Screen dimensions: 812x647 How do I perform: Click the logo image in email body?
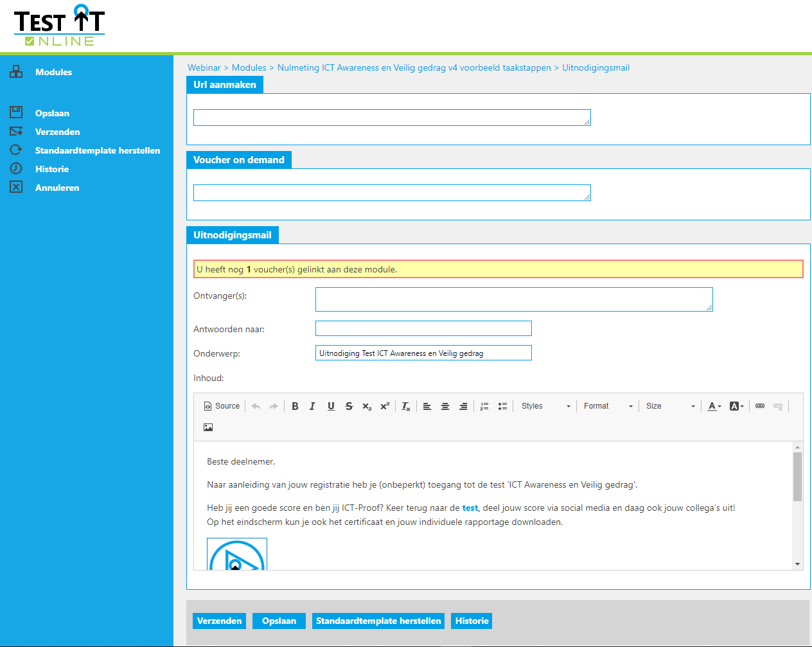click(237, 554)
